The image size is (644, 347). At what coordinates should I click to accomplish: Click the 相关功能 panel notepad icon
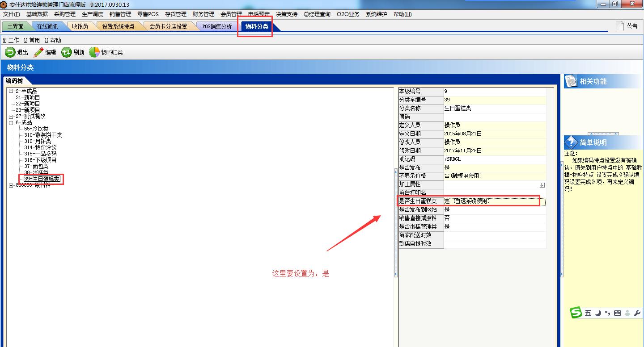(x=571, y=81)
